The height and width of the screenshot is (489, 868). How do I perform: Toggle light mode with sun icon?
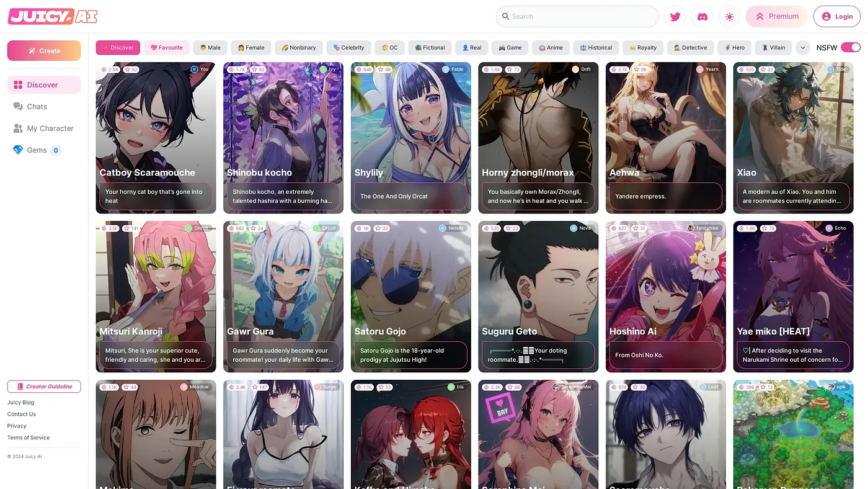729,17
